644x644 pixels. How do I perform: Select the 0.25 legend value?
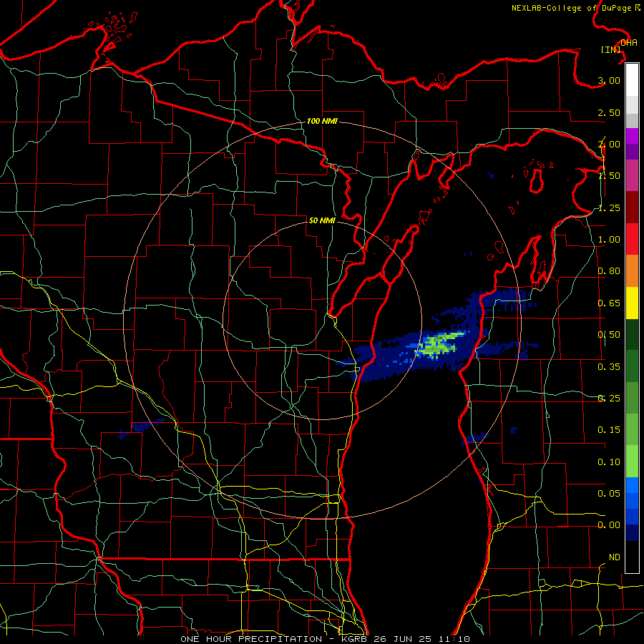click(x=609, y=399)
